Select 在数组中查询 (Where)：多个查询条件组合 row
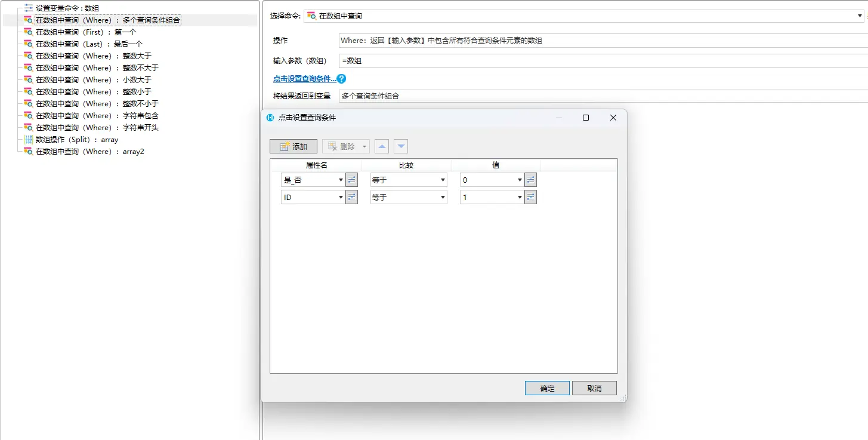Image resolution: width=868 pixels, height=440 pixels. (107, 20)
